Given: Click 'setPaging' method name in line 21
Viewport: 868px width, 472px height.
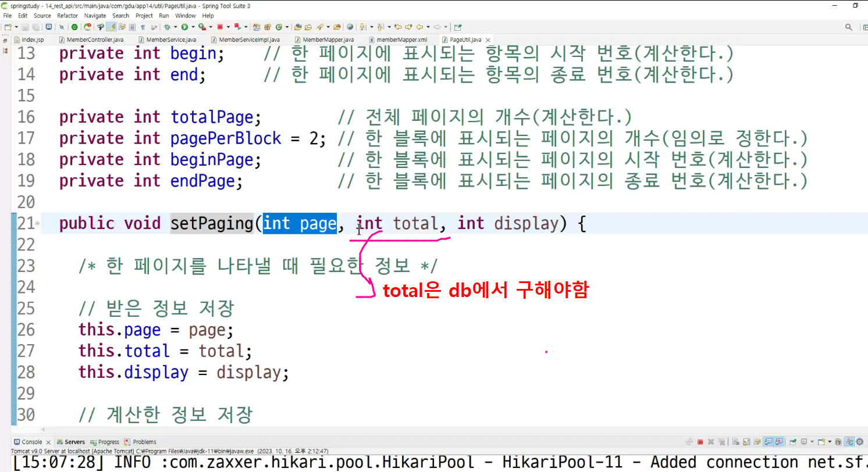Looking at the screenshot, I should click(x=211, y=223).
